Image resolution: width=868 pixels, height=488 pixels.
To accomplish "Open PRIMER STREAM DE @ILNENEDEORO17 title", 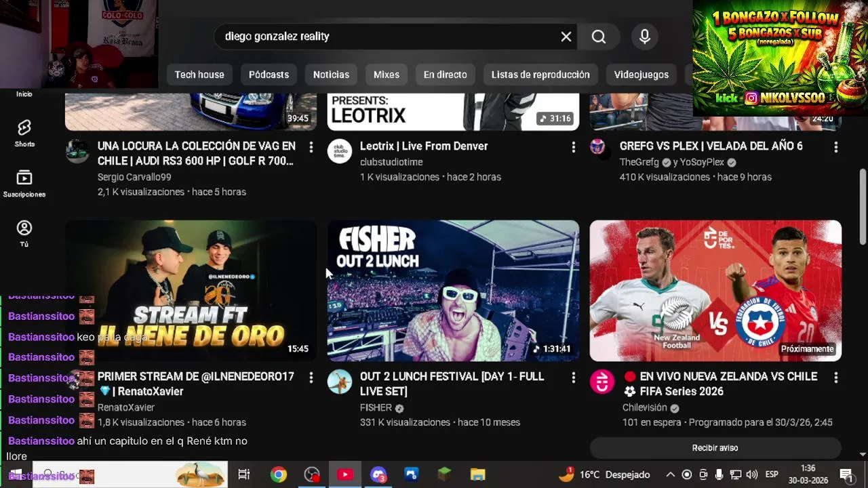I will [196, 384].
